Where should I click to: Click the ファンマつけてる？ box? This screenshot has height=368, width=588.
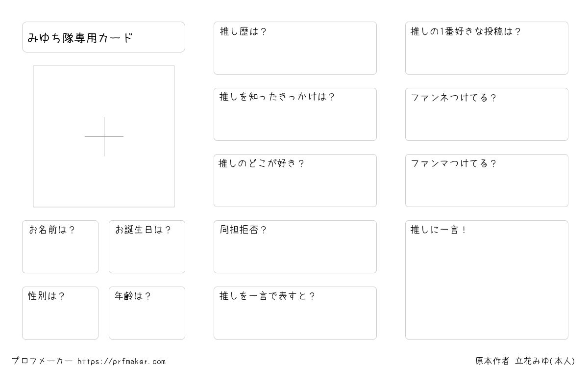(487, 181)
